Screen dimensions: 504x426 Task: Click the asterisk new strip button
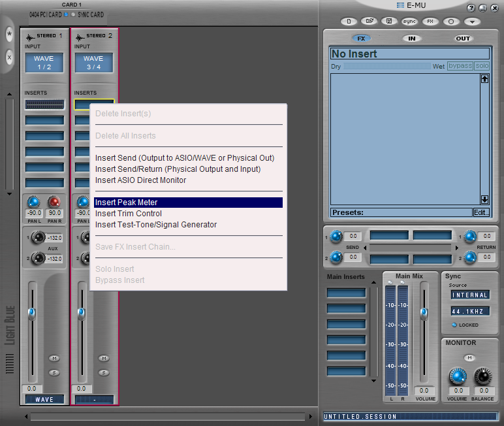(x=9, y=34)
